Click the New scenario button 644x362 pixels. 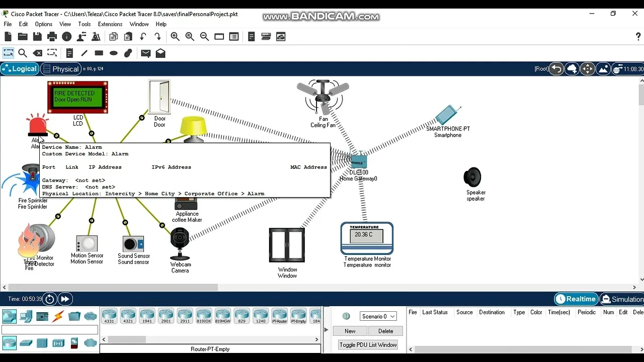pyautogui.click(x=350, y=331)
